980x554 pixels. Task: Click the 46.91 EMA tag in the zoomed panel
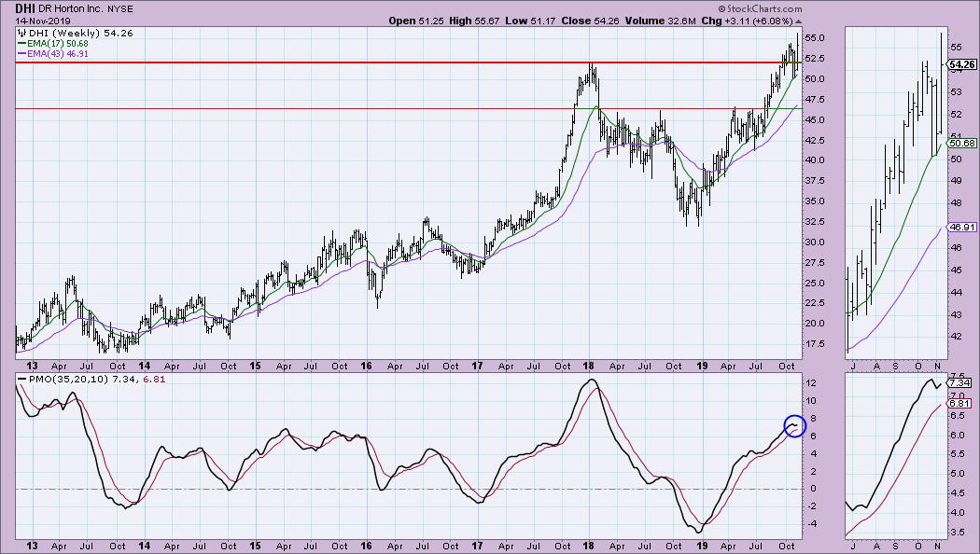pyautogui.click(x=962, y=227)
